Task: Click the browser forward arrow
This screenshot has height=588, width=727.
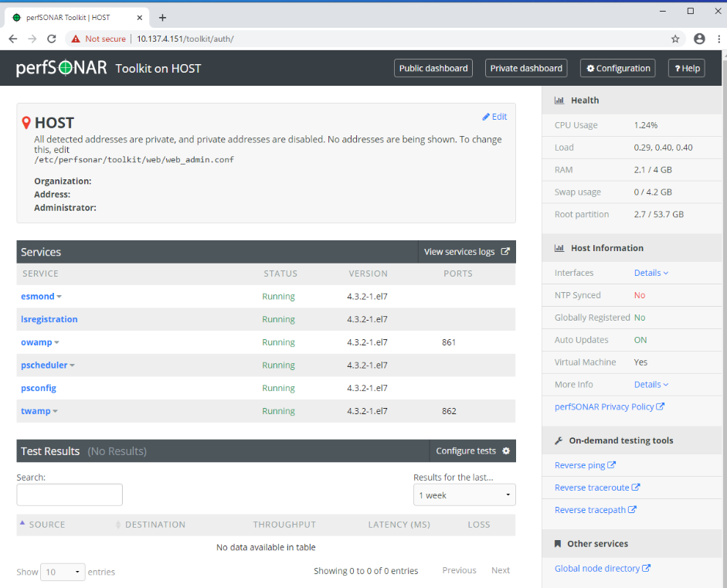Action: click(32, 39)
